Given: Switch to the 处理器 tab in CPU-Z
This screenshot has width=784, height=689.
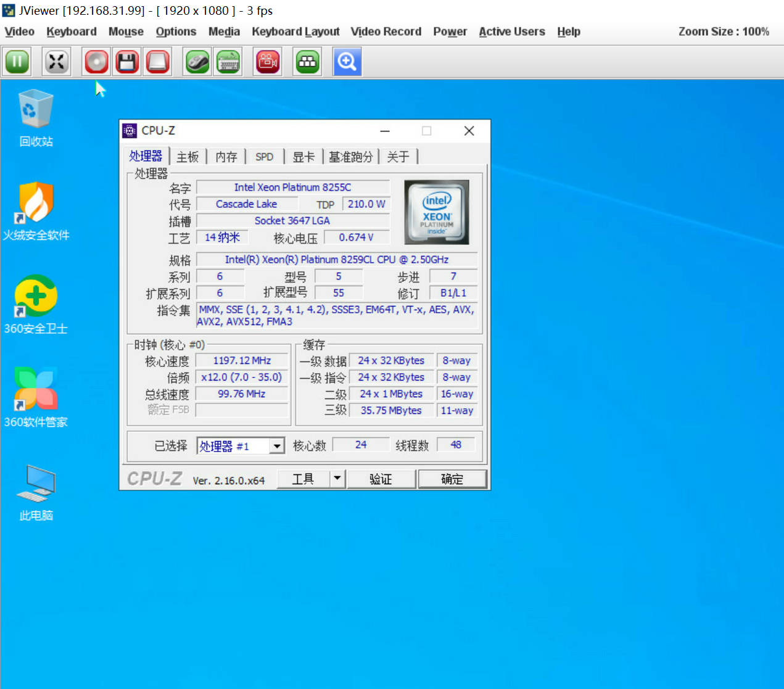Looking at the screenshot, I should 146,156.
